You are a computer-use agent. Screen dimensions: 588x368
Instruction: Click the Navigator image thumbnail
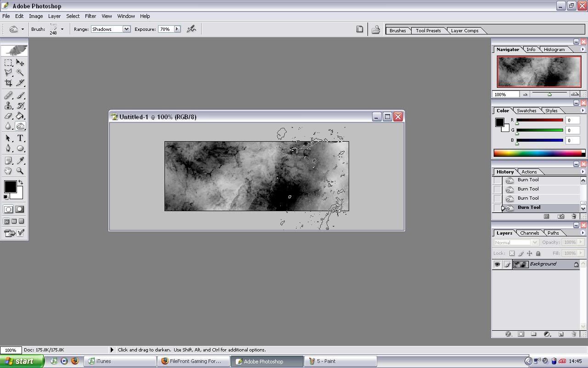pyautogui.click(x=539, y=72)
